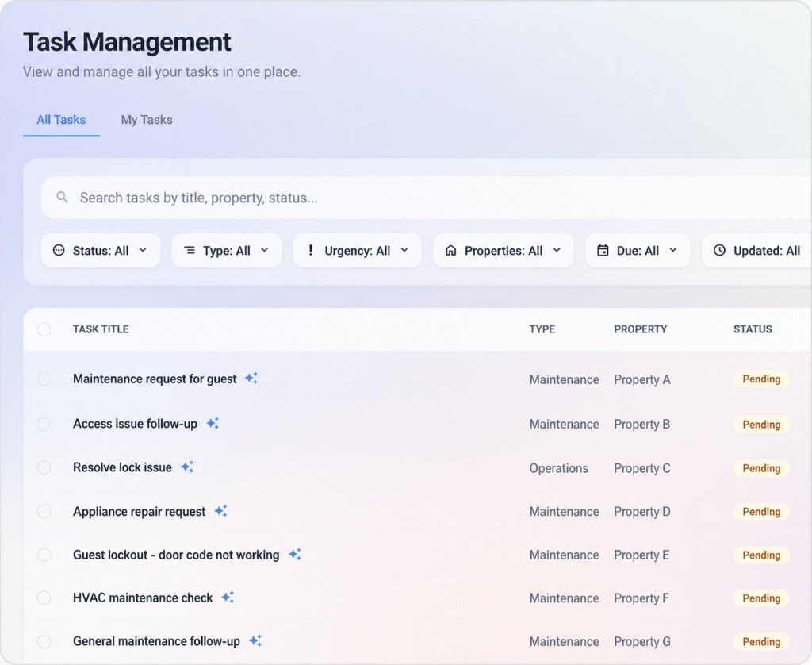Open the Updated: All filter
This screenshot has height=665, width=812.
757,250
